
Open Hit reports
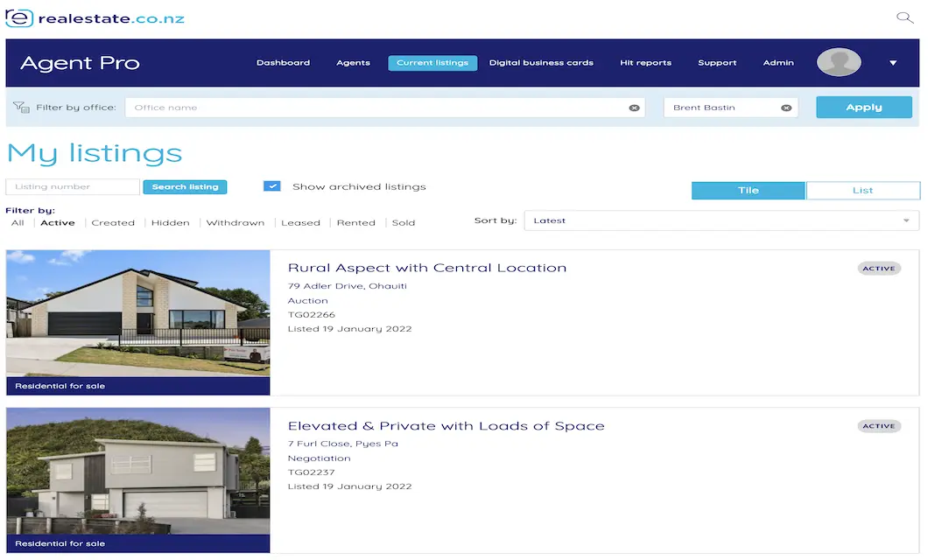645,63
